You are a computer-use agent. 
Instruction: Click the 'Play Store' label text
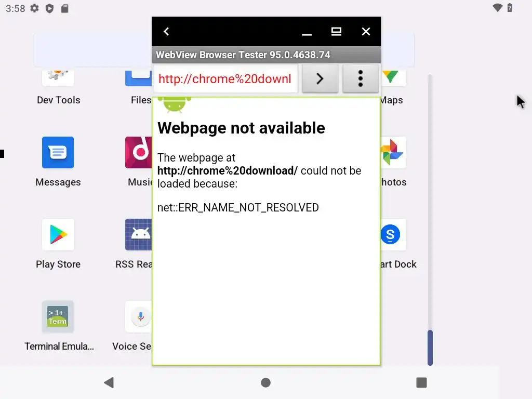coord(58,264)
